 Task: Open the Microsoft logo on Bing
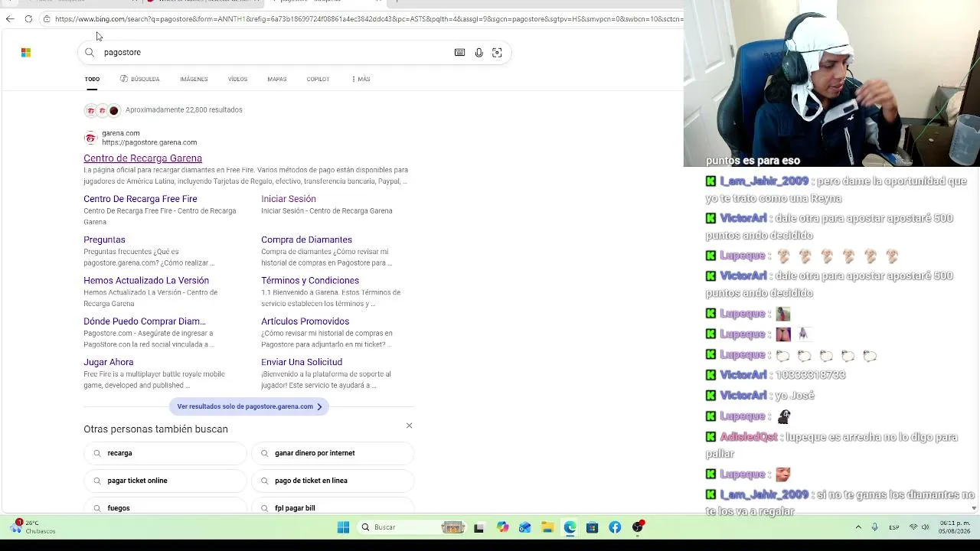coord(26,52)
